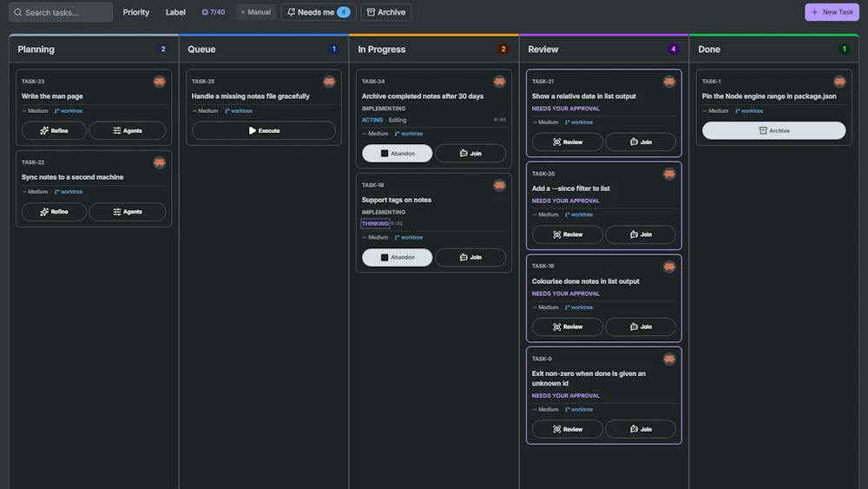Click the agent avatar on TASK-22
This screenshot has width=868, height=489.
(x=160, y=162)
